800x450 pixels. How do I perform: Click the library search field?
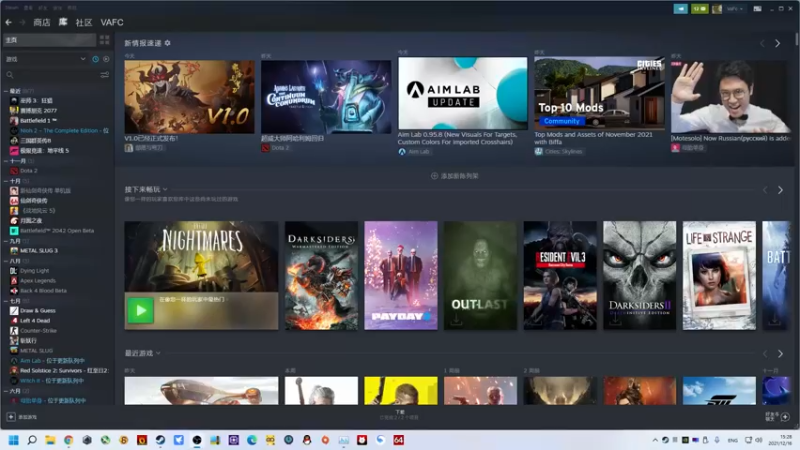pyautogui.click(x=51, y=75)
